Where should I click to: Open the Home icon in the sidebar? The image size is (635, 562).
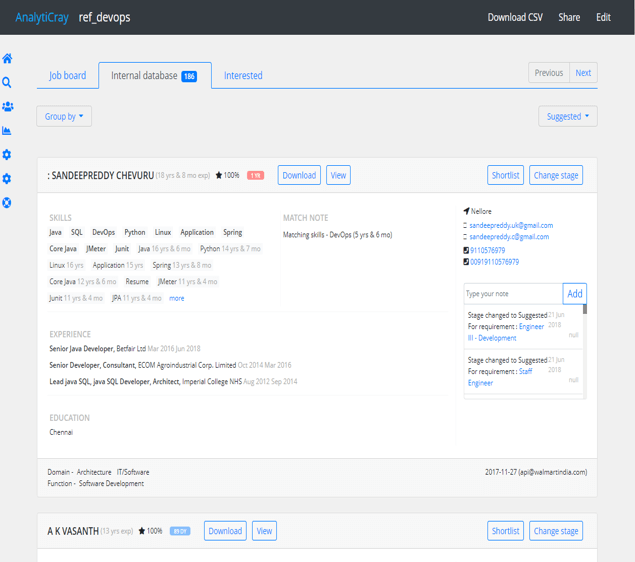tap(7, 59)
